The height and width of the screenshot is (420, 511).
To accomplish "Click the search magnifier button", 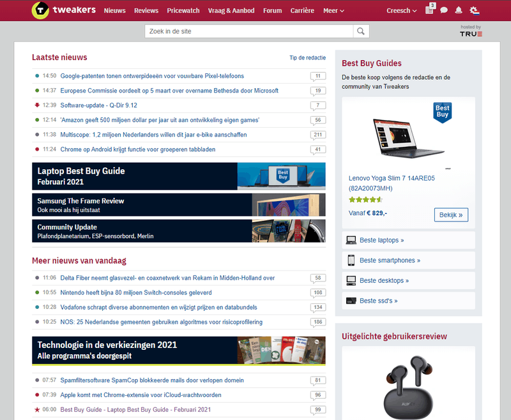I will pos(361,31).
